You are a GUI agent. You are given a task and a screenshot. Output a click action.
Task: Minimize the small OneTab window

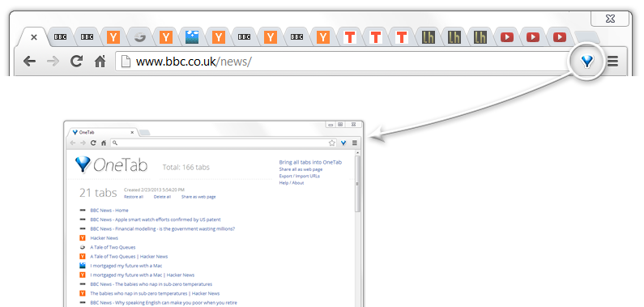[331, 125]
